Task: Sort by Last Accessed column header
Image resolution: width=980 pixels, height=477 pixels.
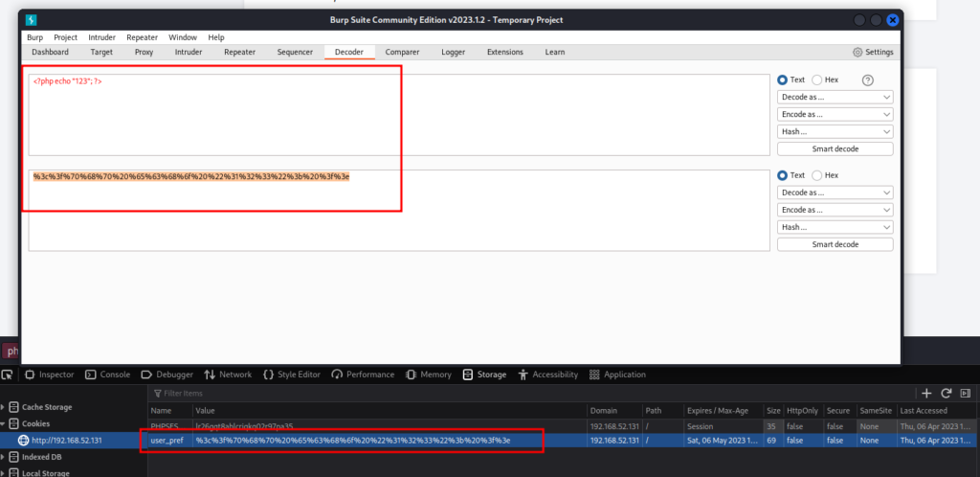Action: [936, 411]
